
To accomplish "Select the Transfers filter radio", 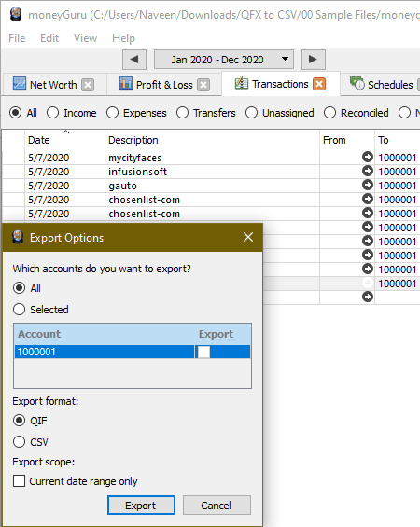I will (182, 113).
